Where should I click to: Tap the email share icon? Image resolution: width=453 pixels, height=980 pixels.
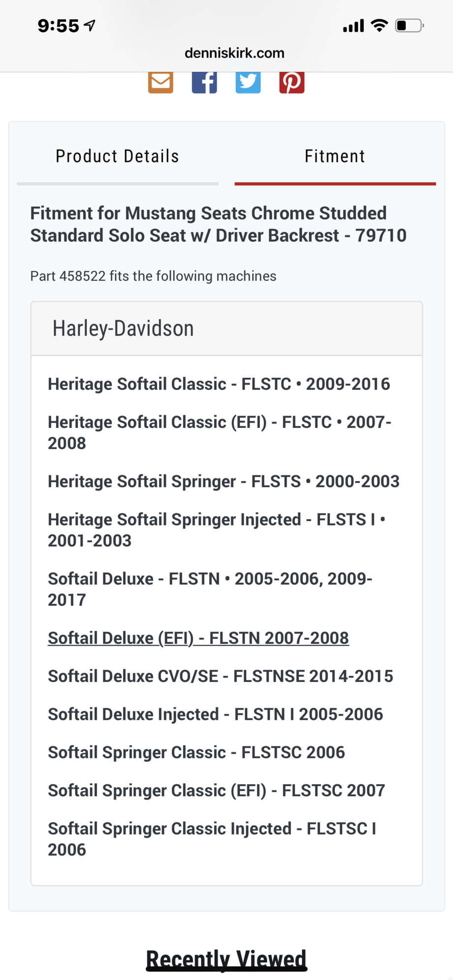pos(161,82)
